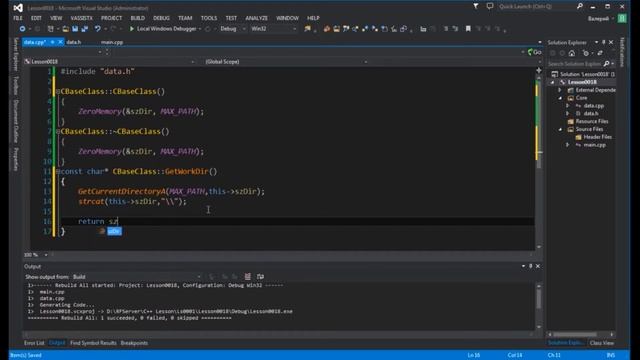Collapse the GetWorkDir function code block
Viewport: 640px width, 360px height.
coord(58,171)
